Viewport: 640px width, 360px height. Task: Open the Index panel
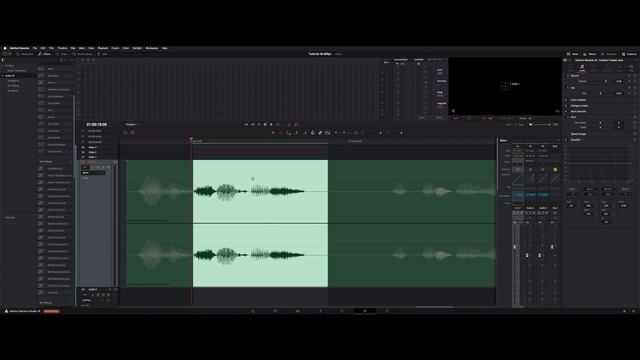[x=62, y=54]
